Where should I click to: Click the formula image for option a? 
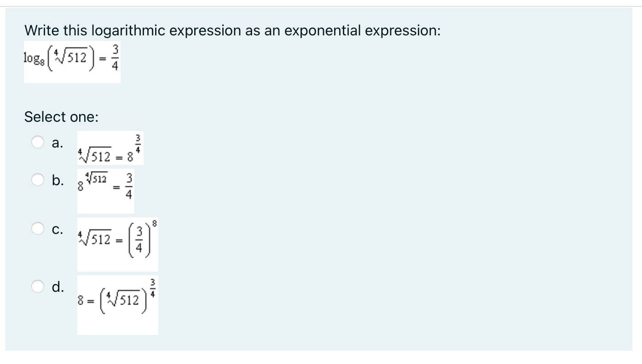111,148
